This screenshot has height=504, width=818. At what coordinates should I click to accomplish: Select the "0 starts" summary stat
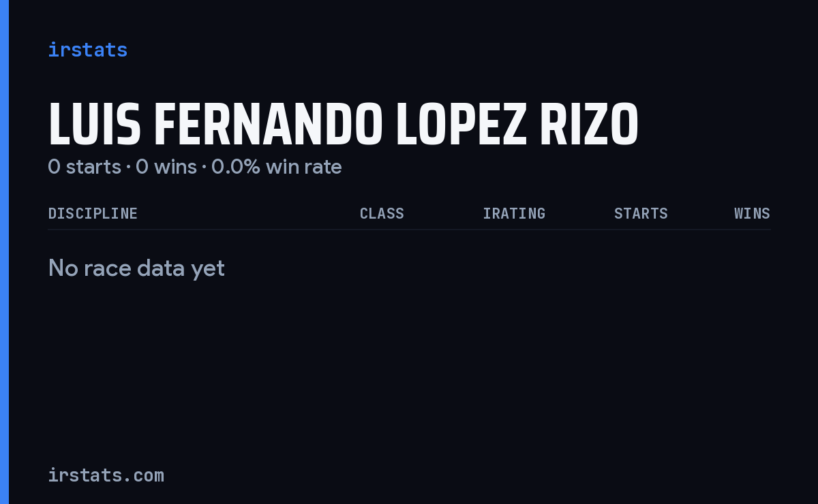(x=85, y=167)
